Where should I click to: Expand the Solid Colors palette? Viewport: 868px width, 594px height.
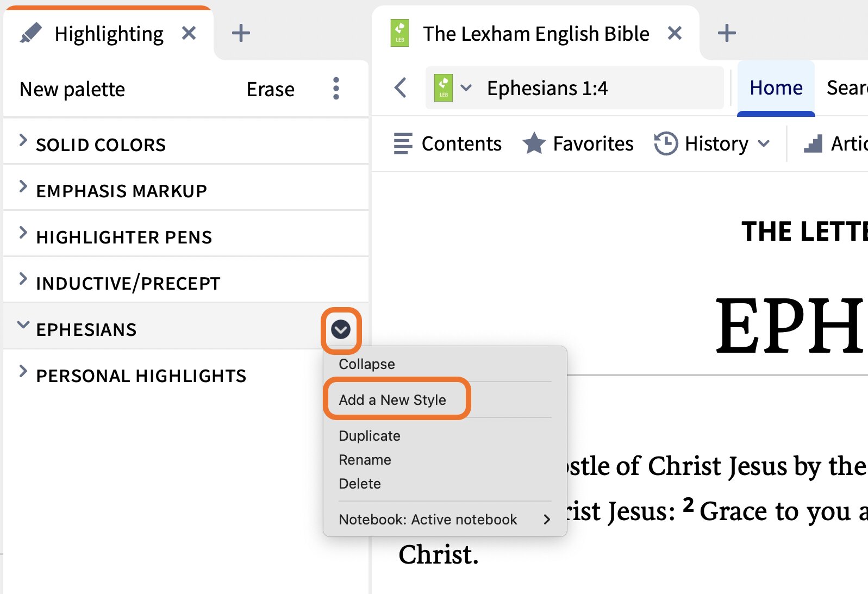tap(23, 140)
